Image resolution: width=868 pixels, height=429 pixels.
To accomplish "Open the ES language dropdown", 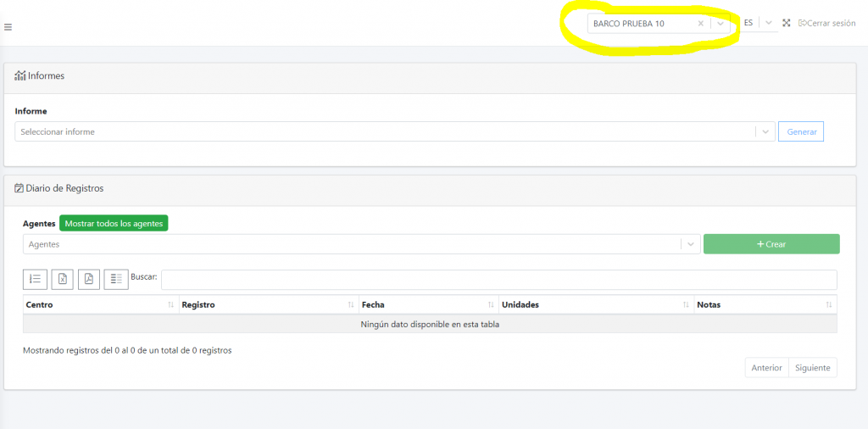I will 767,23.
